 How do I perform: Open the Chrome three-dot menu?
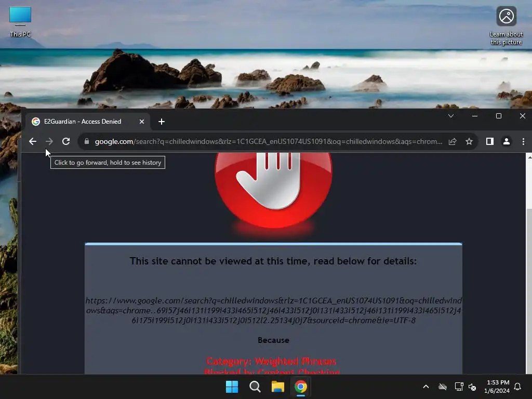[x=523, y=141]
